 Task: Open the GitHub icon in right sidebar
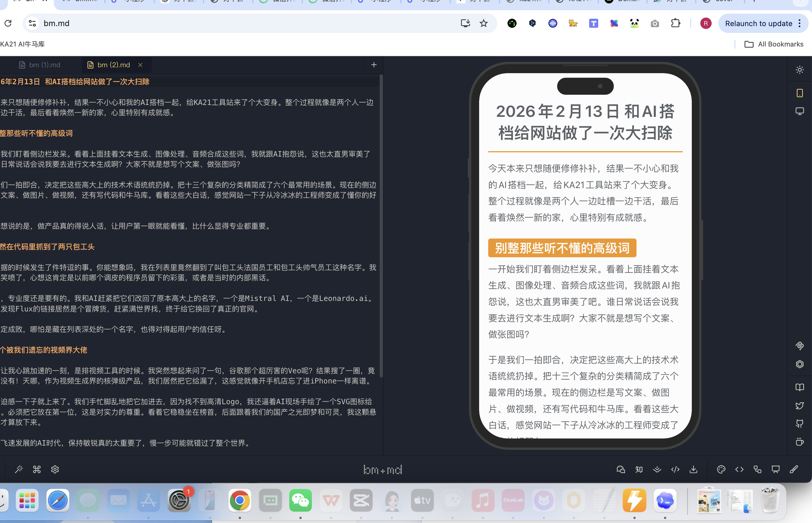click(x=800, y=423)
